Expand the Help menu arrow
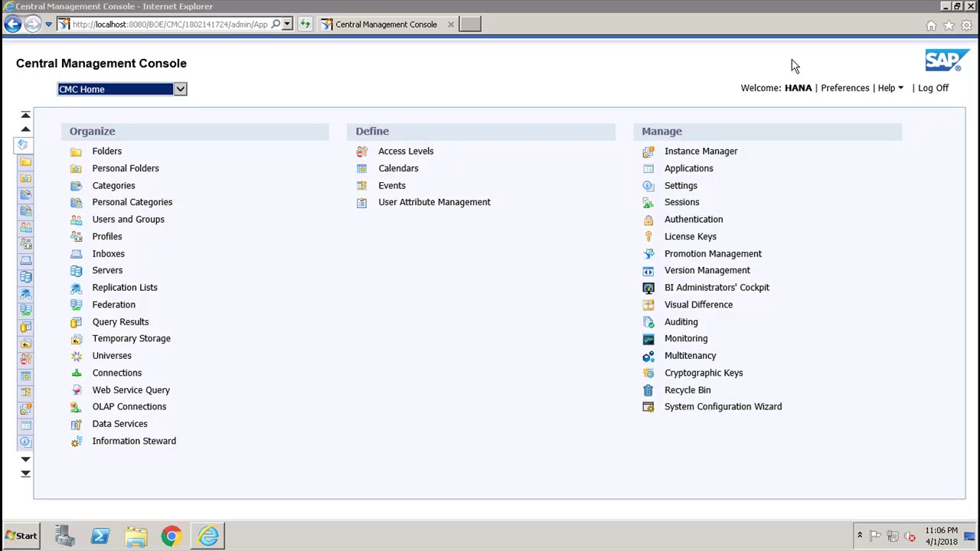Screen dimensions: 980x551 pyautogui.click(x=900, y=88)
